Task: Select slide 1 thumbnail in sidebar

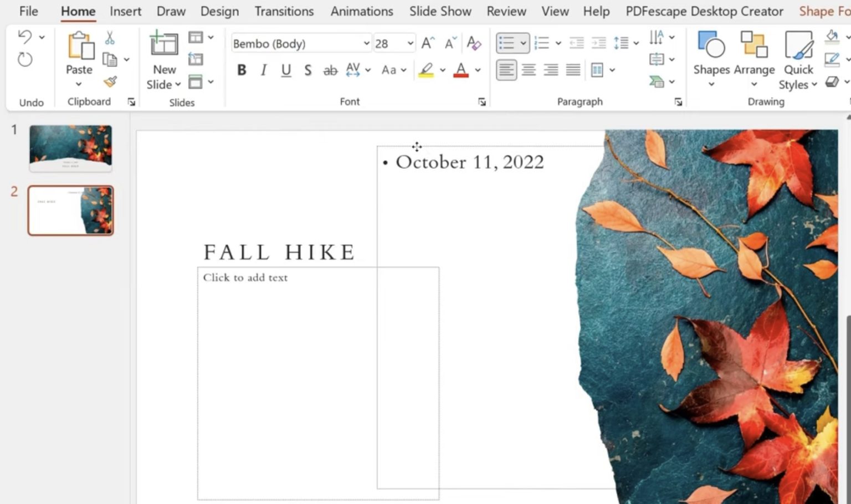Action: coord(70,147)
